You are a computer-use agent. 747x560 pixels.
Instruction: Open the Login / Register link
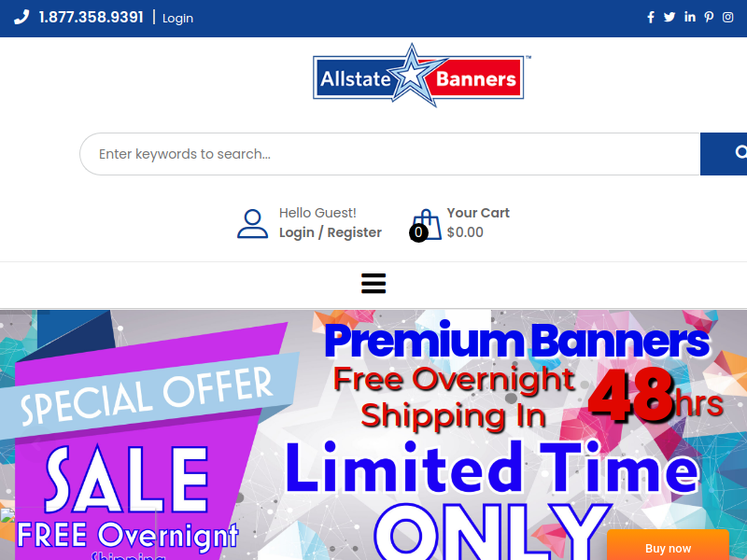click(331, 232)
